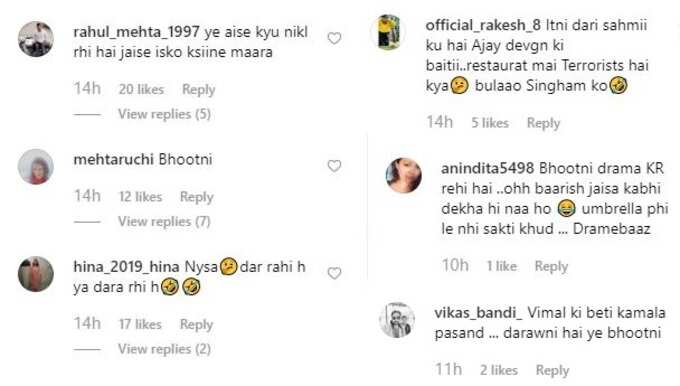The height and width of the screenshot is (386, 680).
Task: Open hina_2019_hina's profile photo
Action: pyautogui.click(x=36, y=274)
